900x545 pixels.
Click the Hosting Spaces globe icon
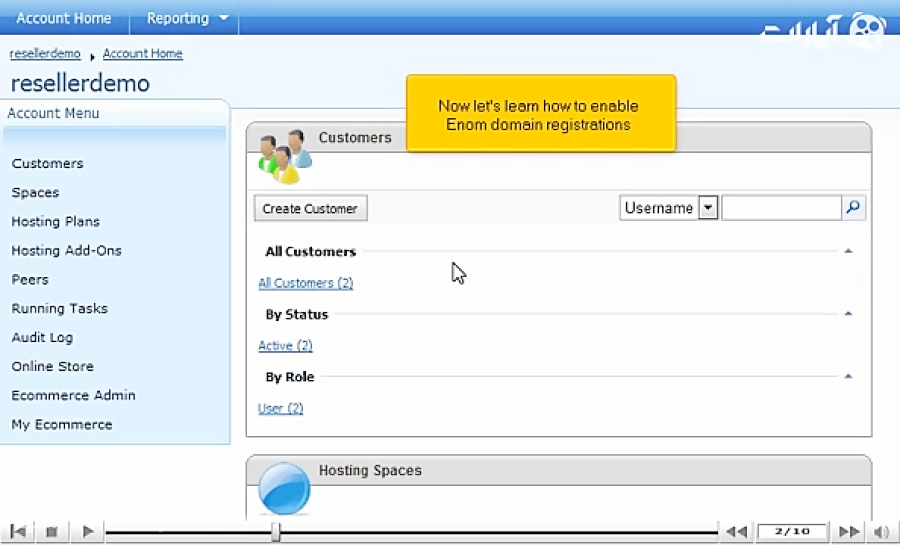[284, 488]
